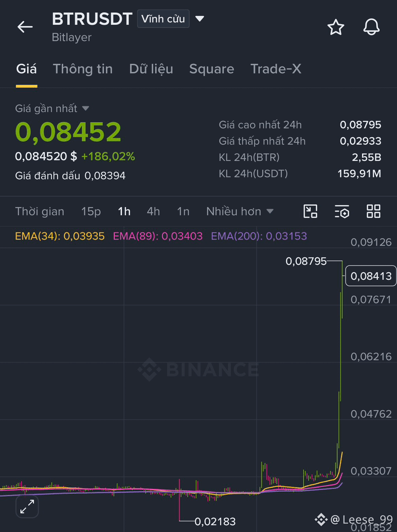Image resolution: width=397 pixels, height=532 pixels.
Task: Click the Giá cao nhất 24h value 0,08795
Action: tap(361, 125)
